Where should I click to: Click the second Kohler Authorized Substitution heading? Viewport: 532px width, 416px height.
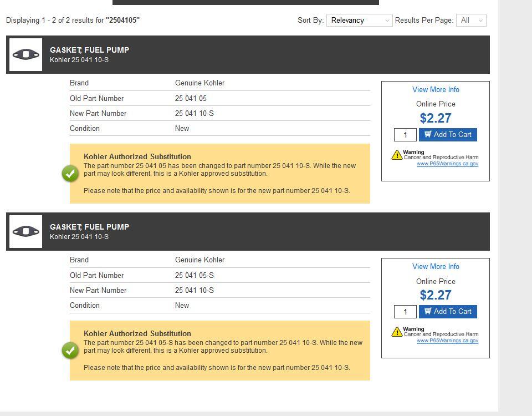click(137, 334)
